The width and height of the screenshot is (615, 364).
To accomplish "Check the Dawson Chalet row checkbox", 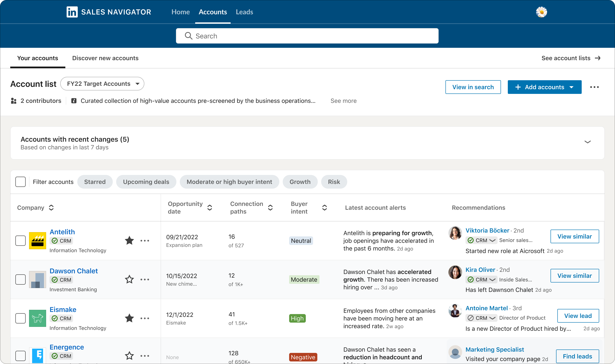I will [20, 279].
